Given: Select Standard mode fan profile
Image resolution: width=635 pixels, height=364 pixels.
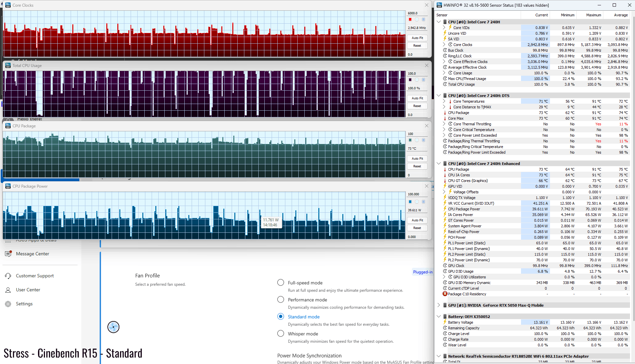Looking at the screenshot, I should point(281,317).
